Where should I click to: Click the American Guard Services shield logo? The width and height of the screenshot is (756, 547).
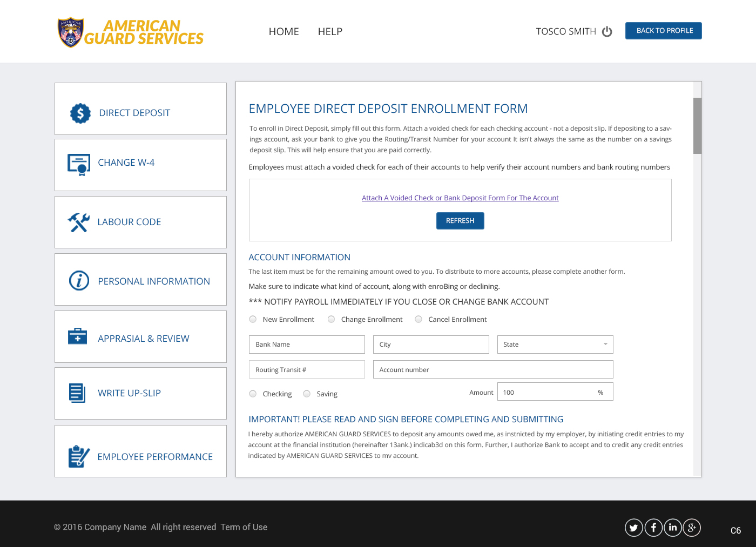71,32
